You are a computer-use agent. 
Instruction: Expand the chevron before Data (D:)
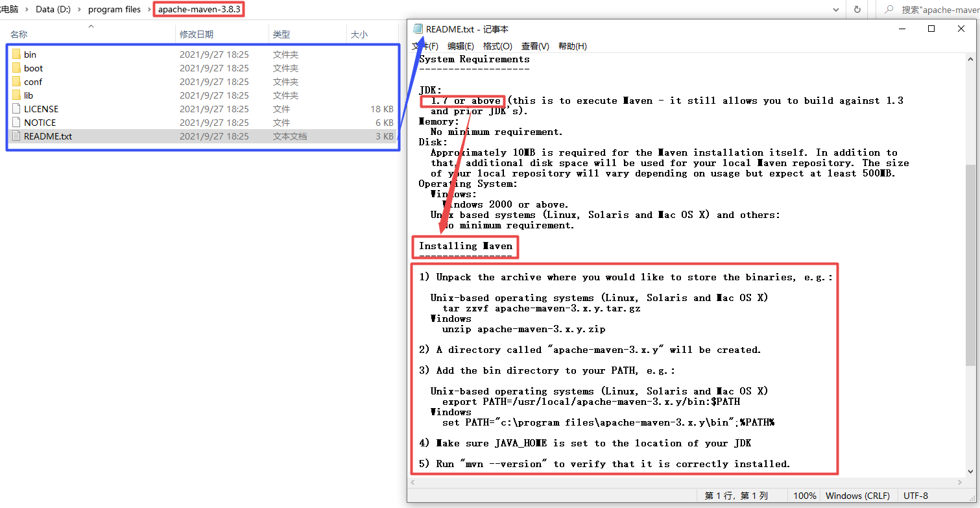(27, 10)
